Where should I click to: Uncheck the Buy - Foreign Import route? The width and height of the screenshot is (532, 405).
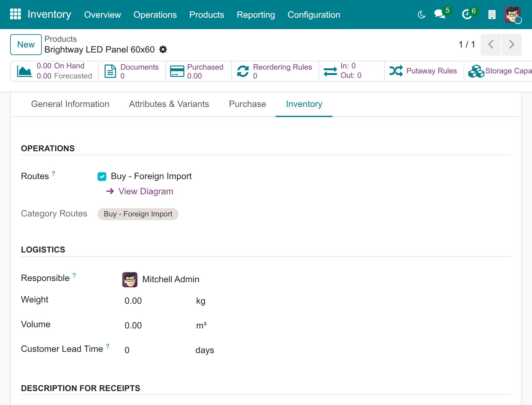click(102, 177)
